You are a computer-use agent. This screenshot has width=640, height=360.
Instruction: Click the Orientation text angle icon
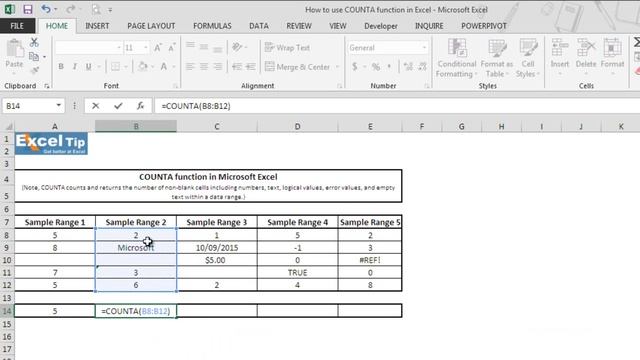click(x=237, y=47)
